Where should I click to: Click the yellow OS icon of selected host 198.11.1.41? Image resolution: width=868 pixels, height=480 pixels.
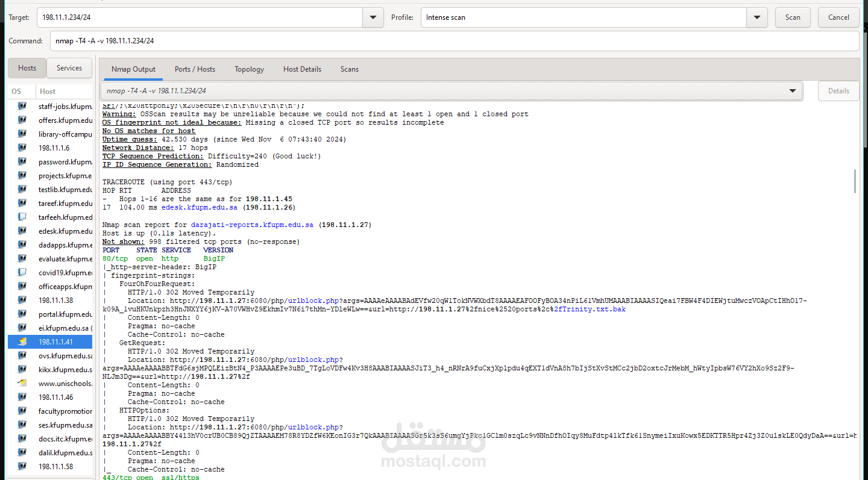[22, 341]
